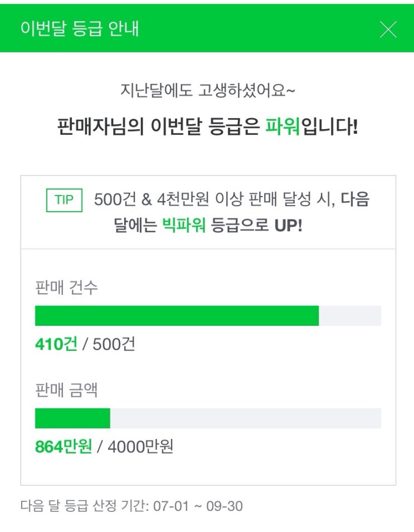414x532 pixels.
Task: Click the 판매 금액 label
Action: (66, 390)
